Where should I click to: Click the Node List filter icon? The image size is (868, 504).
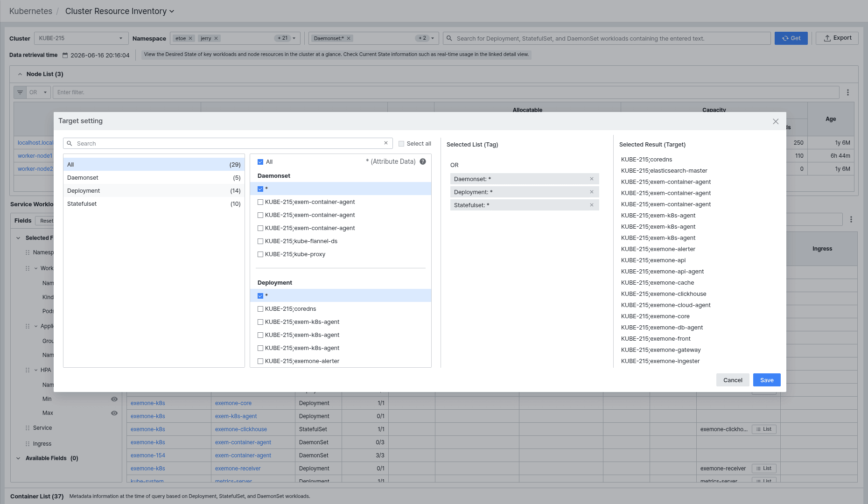coord(20,92)
